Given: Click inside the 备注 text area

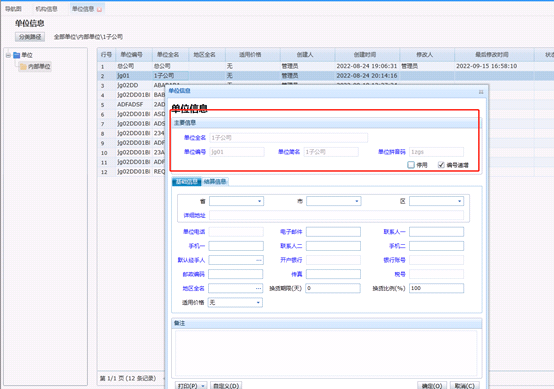Looking at the screenshot, I should tap(326, 353).
